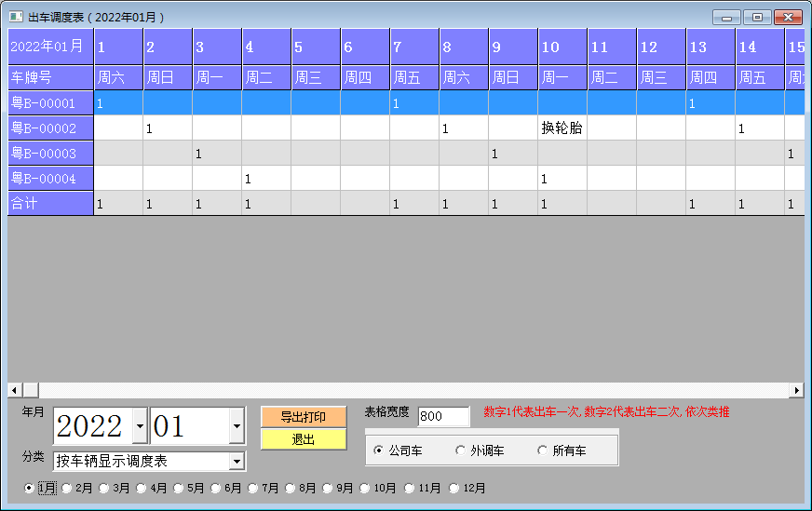Click the 表格宽度 input field showing 800
This screenshot has width=812, height=511.
[x=444, y=416]
